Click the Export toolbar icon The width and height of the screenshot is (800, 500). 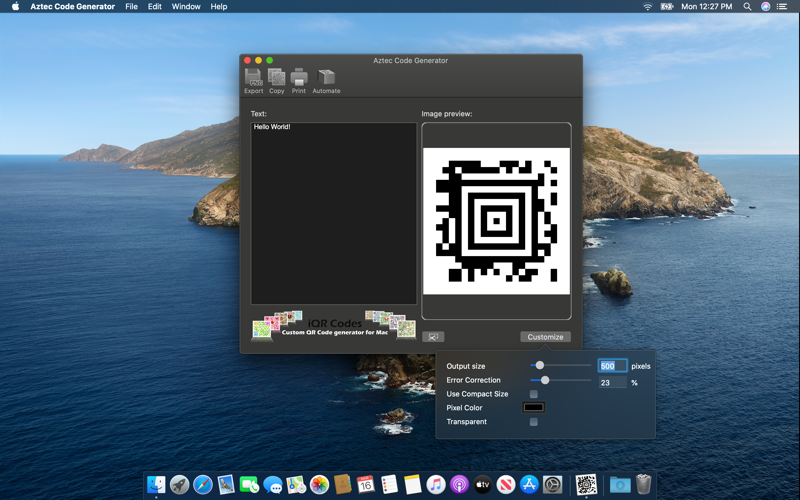253,80
